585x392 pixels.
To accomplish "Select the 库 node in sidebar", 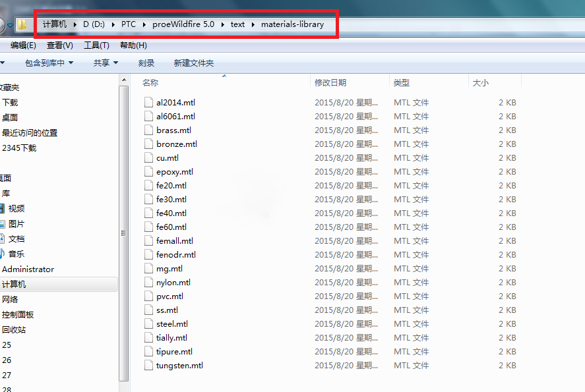I will pos(6,193).
